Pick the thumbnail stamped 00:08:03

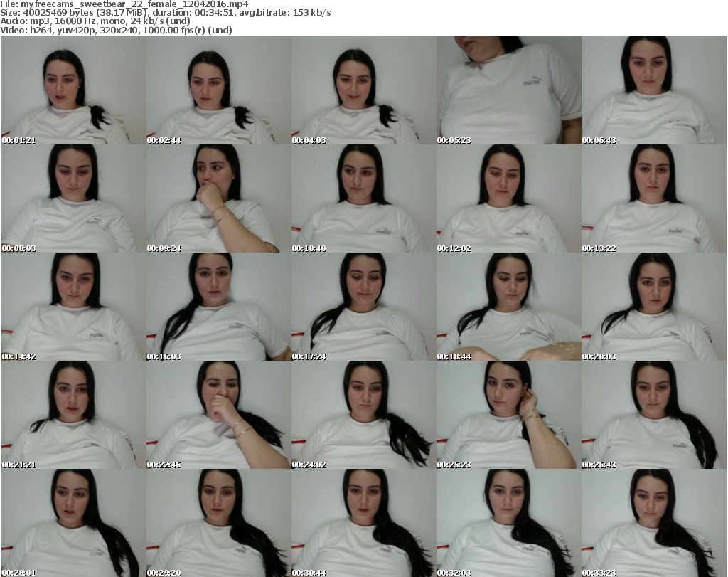point(74,198)
